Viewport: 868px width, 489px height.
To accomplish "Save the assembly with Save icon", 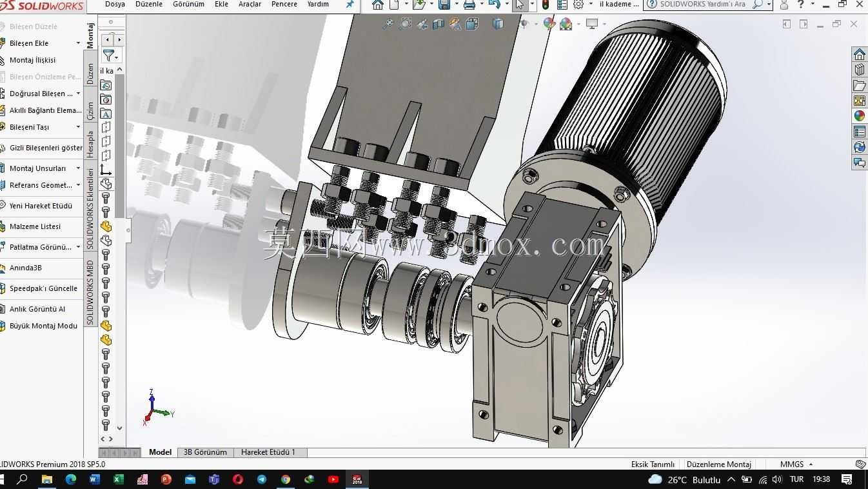I will point(444,5).
